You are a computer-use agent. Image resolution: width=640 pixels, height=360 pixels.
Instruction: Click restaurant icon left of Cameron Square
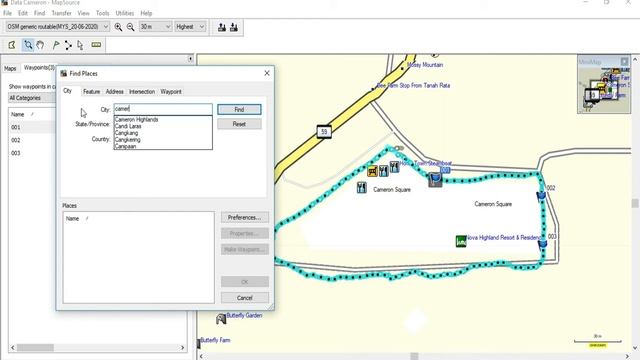361,187
